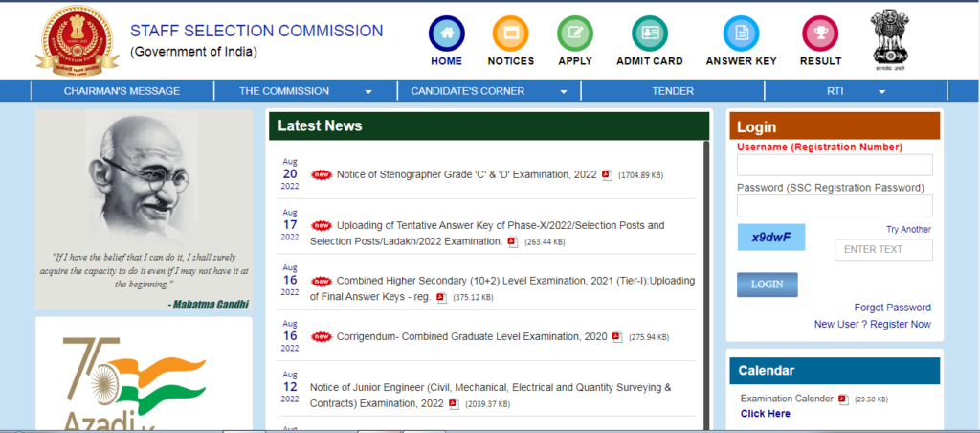Click the LOGIN button

coord(767,285)
